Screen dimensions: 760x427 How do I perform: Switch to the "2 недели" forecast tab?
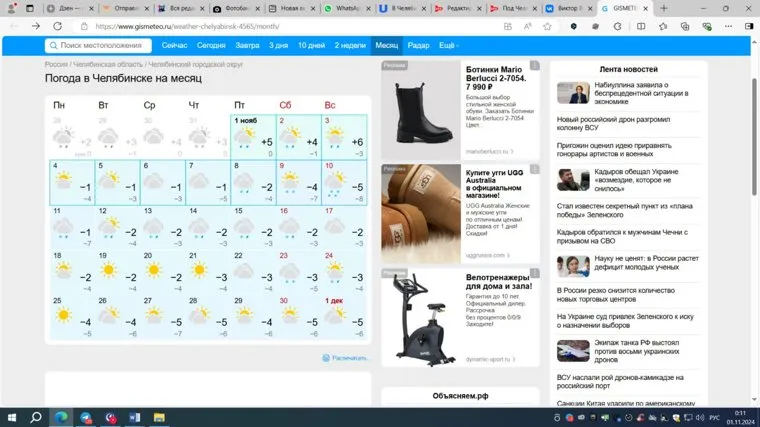350,46
